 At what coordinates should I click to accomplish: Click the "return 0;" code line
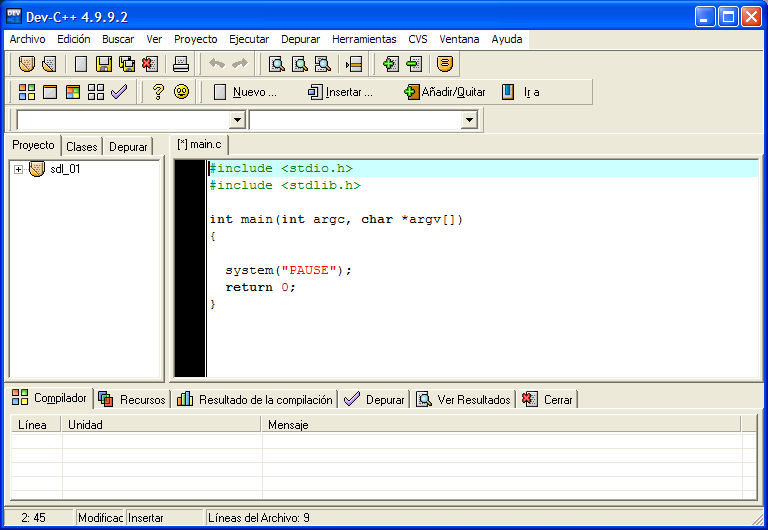tap(260, 288)
